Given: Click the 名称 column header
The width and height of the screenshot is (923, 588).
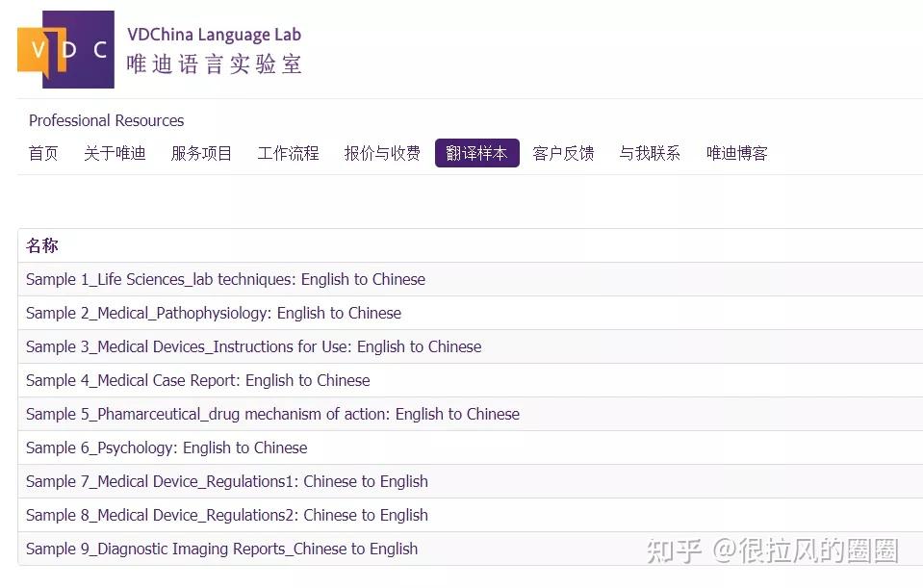Looking at the screenshot, I should pos(42,245).
